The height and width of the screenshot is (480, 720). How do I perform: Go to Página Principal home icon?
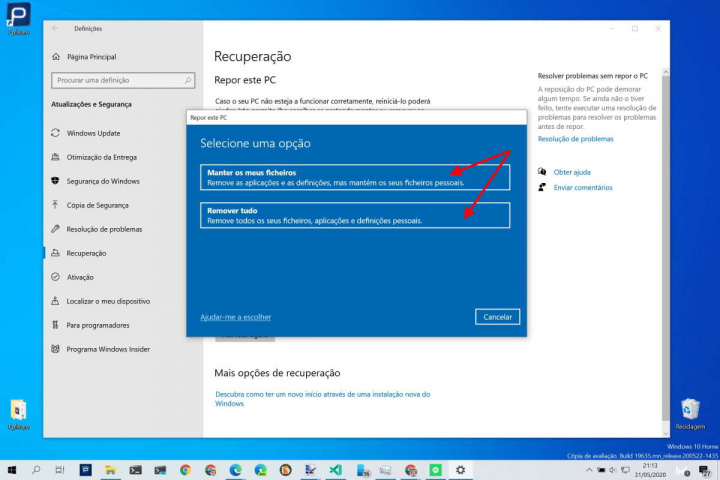pyautogui.click(x=56, y=57)
